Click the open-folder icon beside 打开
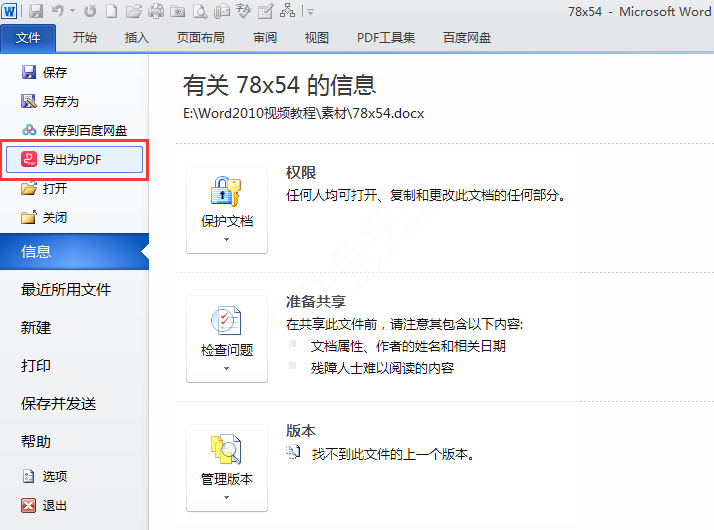Screen dimensions: 714x530 coord(29,188)
